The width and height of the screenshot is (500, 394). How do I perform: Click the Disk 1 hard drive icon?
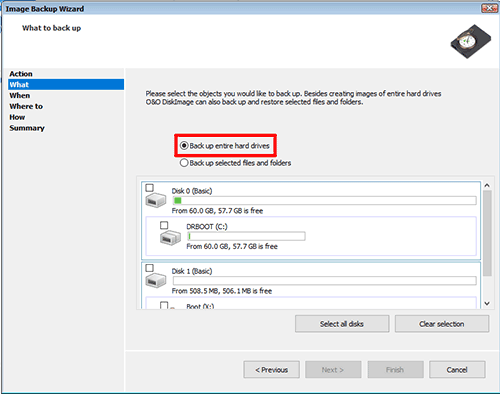[156, 280]
